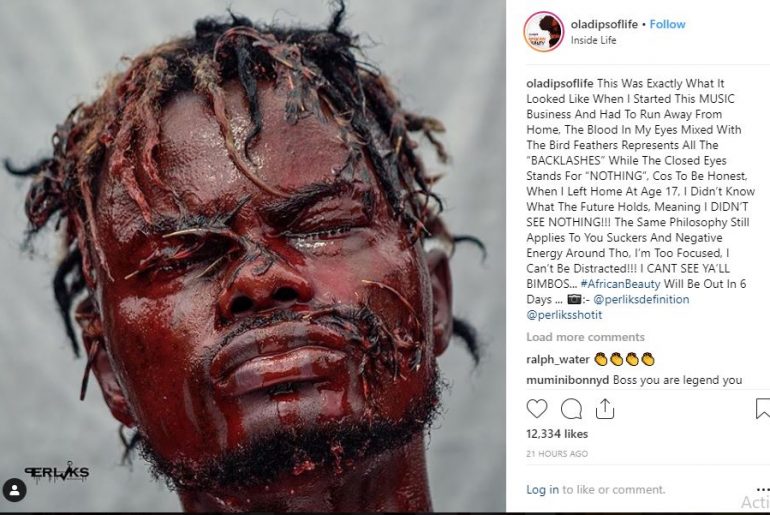
Task: Expand Load more comments
Action: tap(585, 337)
